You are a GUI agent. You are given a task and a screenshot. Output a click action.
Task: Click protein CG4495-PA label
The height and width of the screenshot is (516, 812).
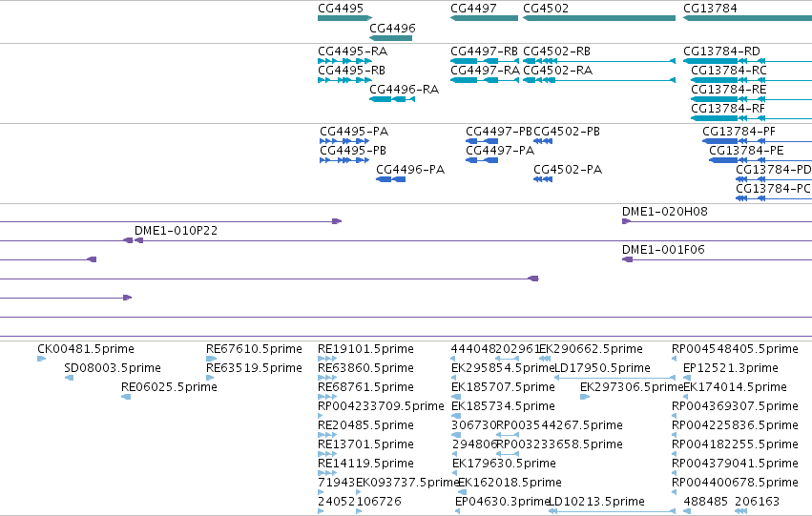pos(354,132)
